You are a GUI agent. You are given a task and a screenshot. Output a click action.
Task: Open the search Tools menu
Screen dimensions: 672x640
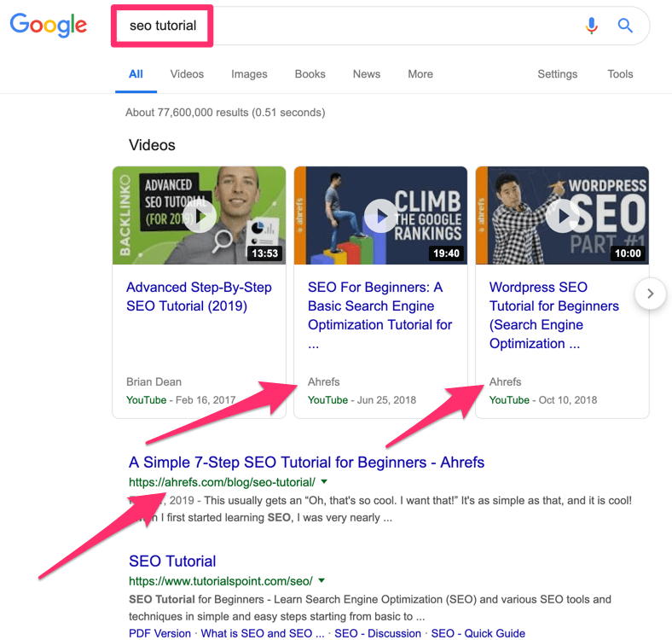(x=620, y=74)
